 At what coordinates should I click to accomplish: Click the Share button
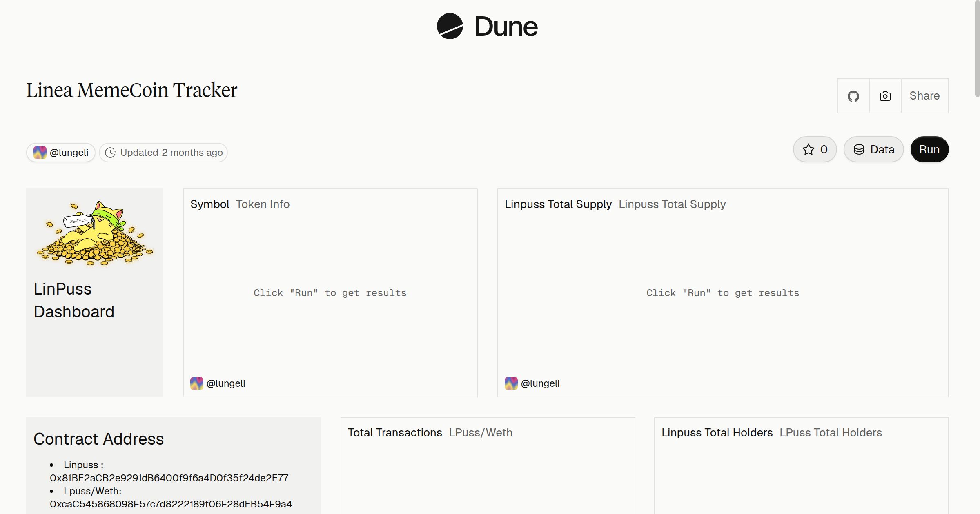point(924,96)
